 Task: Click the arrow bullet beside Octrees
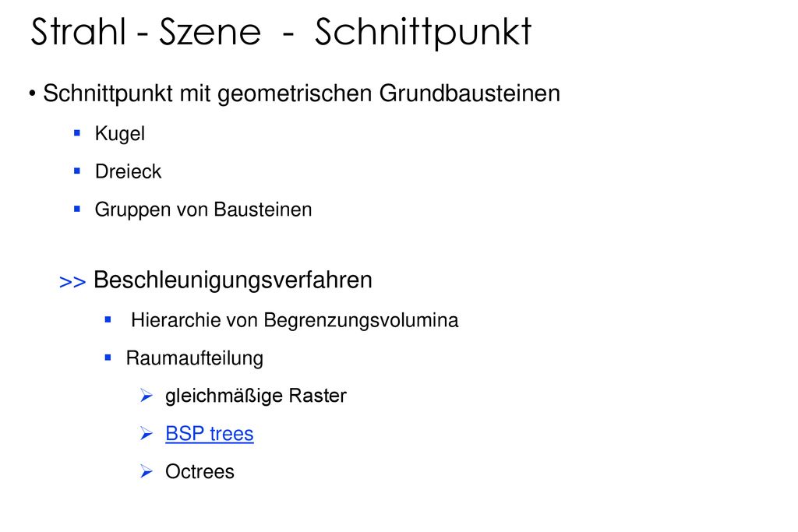tap(147, 471)
